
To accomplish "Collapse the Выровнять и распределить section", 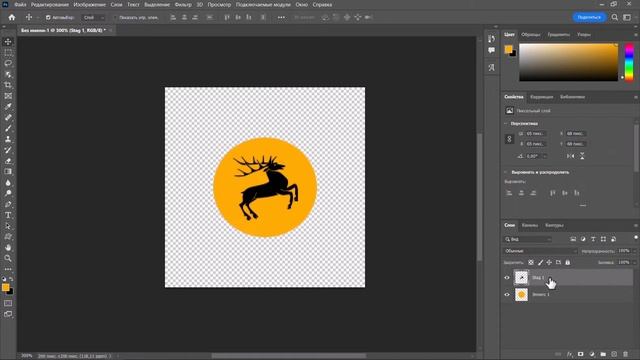I will pos(506,172).
